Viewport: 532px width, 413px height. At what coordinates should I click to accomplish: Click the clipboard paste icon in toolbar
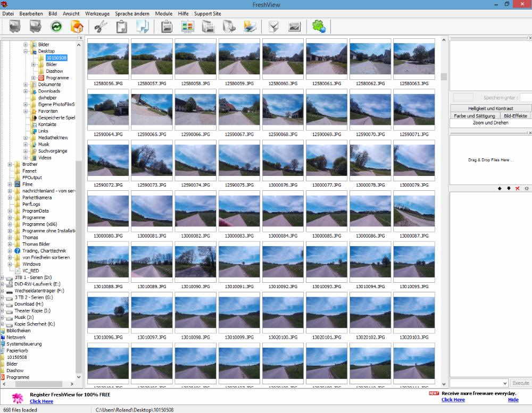click(x=122, y=26)
